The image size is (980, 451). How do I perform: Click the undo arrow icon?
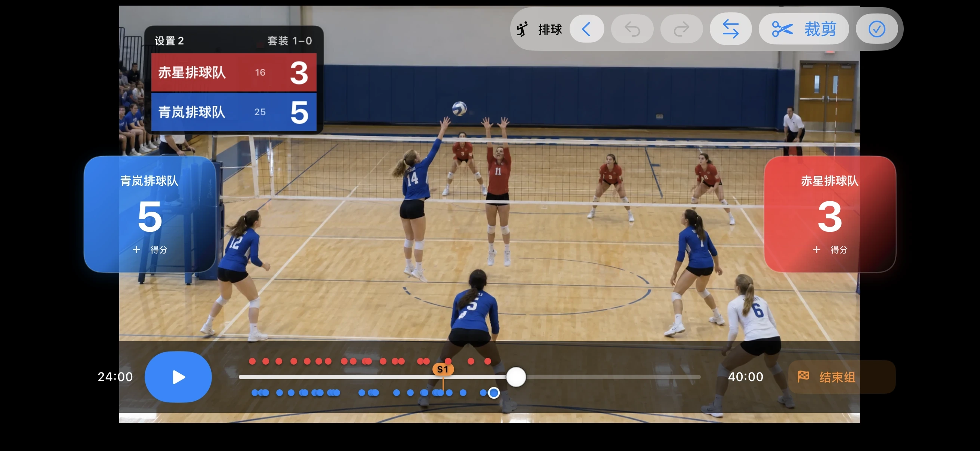pyautogui.click(x=632, y=29)
